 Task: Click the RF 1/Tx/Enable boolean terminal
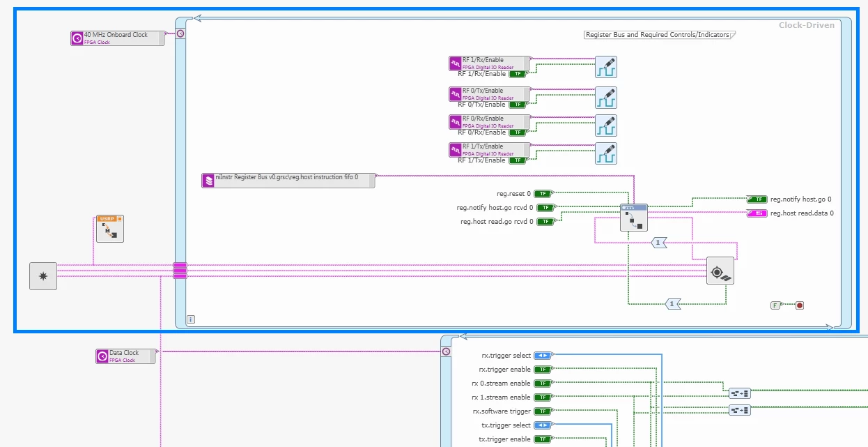[518, 160]
